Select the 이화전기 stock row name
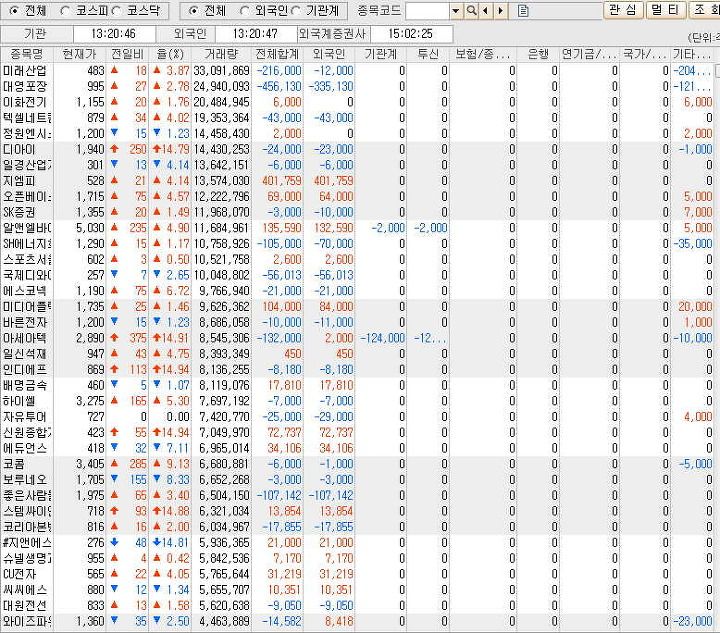This screenshot has width=720, height=633. pos(25,102)
